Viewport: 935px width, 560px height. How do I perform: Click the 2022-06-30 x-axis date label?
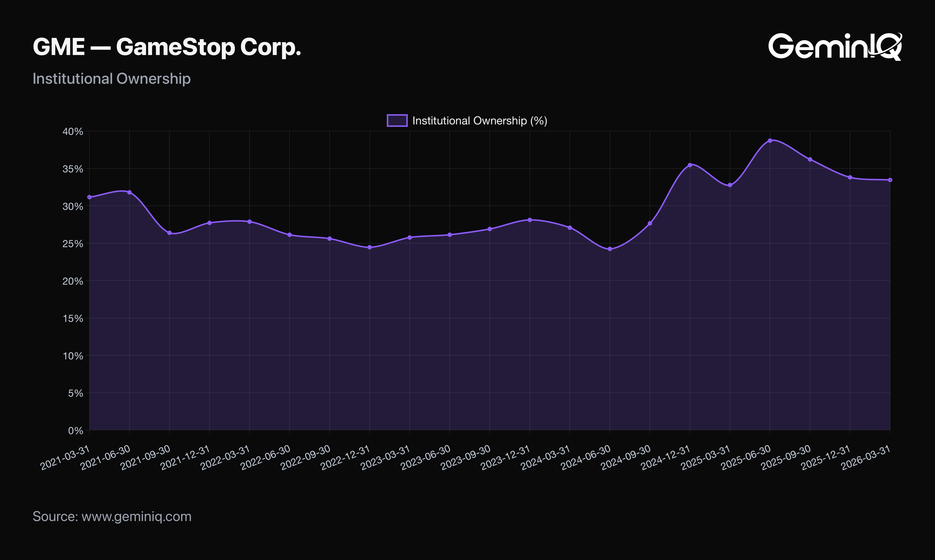point(265,457)
